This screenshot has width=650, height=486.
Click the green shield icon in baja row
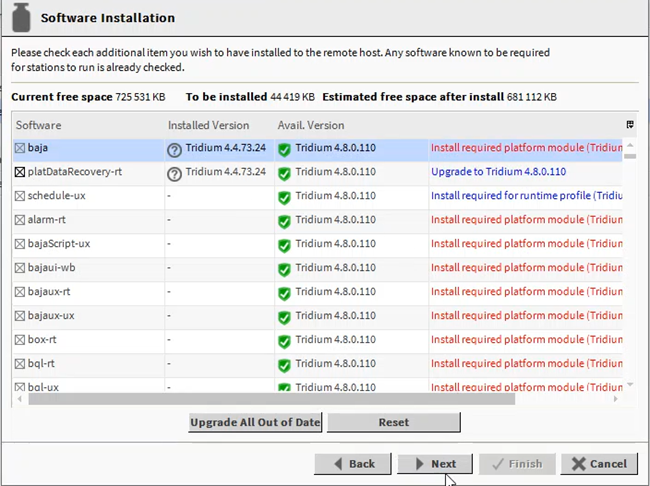pos(284,149)
